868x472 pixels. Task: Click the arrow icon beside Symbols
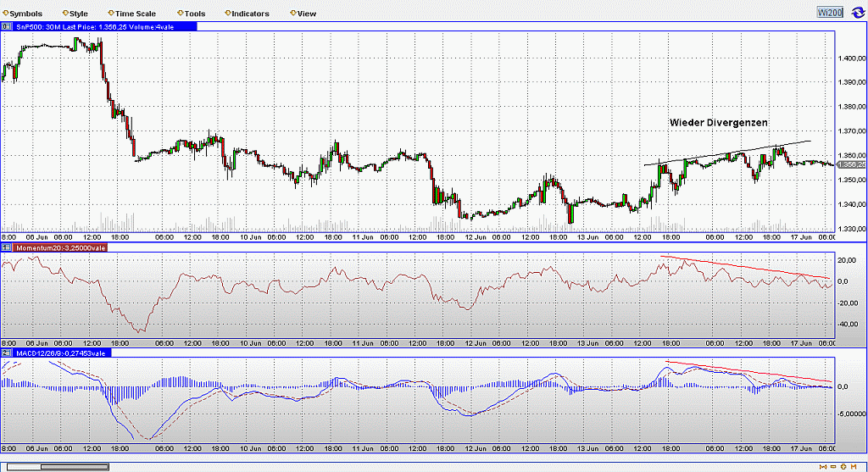tap(6, 13)
